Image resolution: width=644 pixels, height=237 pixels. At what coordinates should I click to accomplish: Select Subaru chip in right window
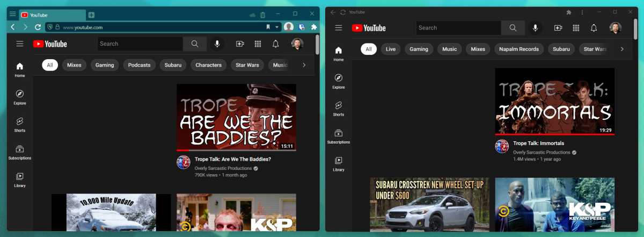561,49
